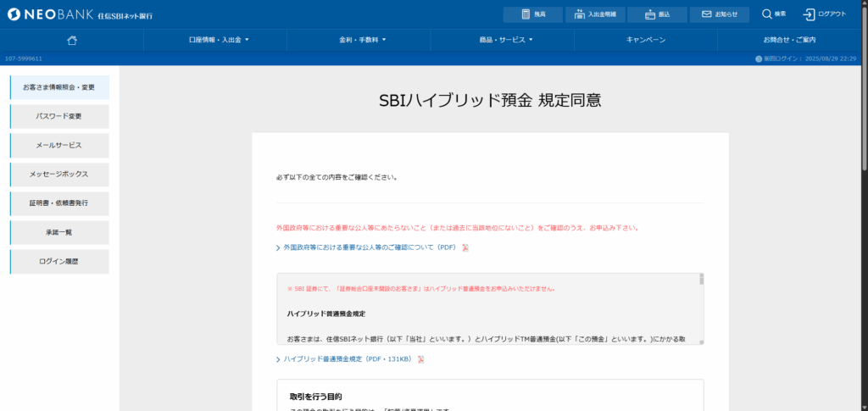Screen dimensions: 868x411
Task: Open キャンペーン menu item
Action: [645, 40]
